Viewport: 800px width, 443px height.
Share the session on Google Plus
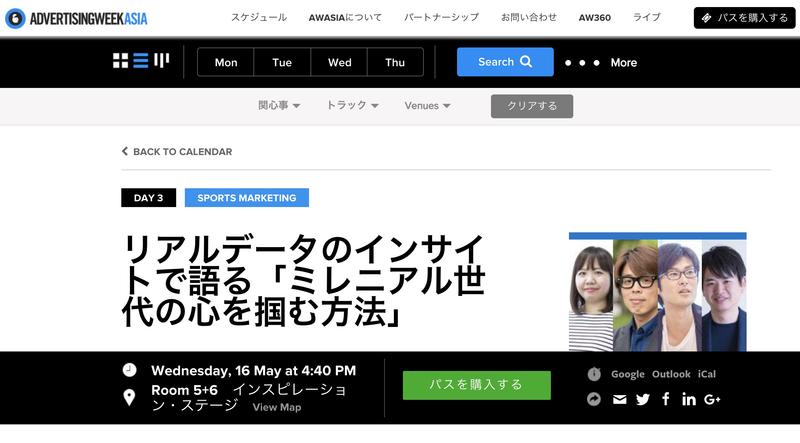(x=712, y=399)
